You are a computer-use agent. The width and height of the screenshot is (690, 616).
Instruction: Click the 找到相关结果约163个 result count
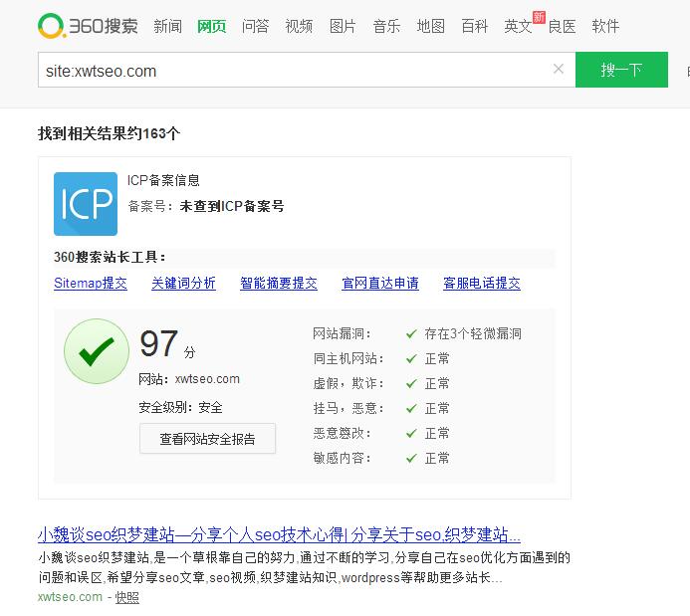point(110,133)
